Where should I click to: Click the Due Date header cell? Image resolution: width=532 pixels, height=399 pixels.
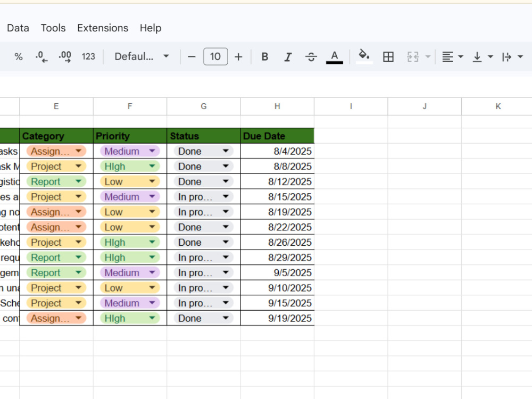[277, 136]
